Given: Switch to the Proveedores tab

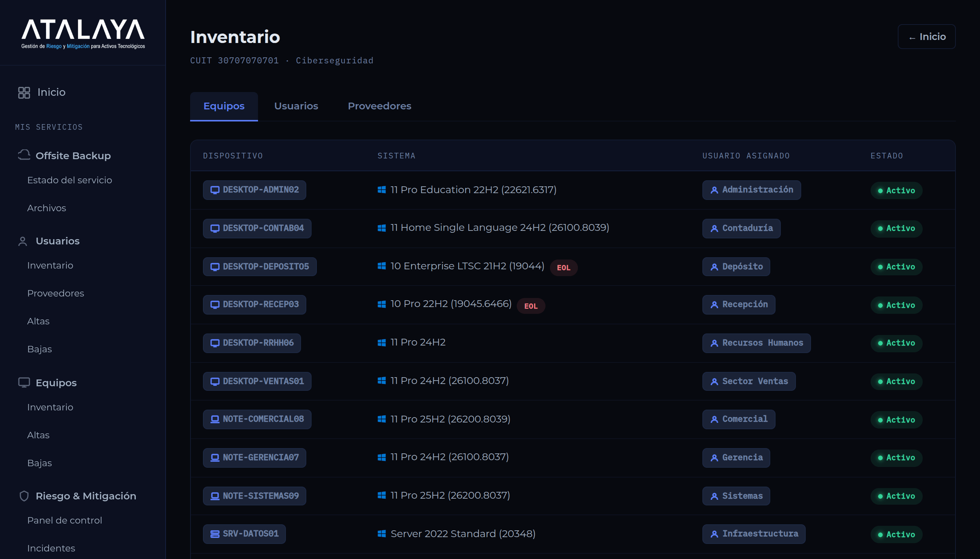Looking at the screenshot, I should (379, 106).
